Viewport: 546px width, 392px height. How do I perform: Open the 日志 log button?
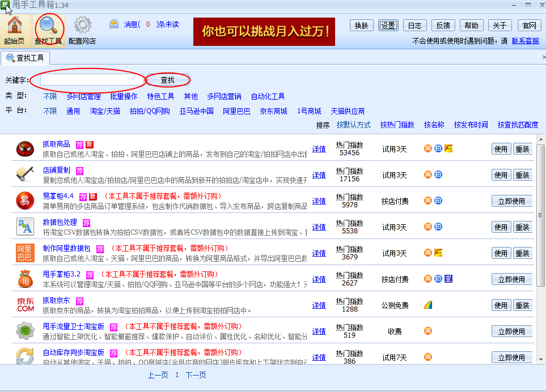pyautogui.click(x=414, y=25)
